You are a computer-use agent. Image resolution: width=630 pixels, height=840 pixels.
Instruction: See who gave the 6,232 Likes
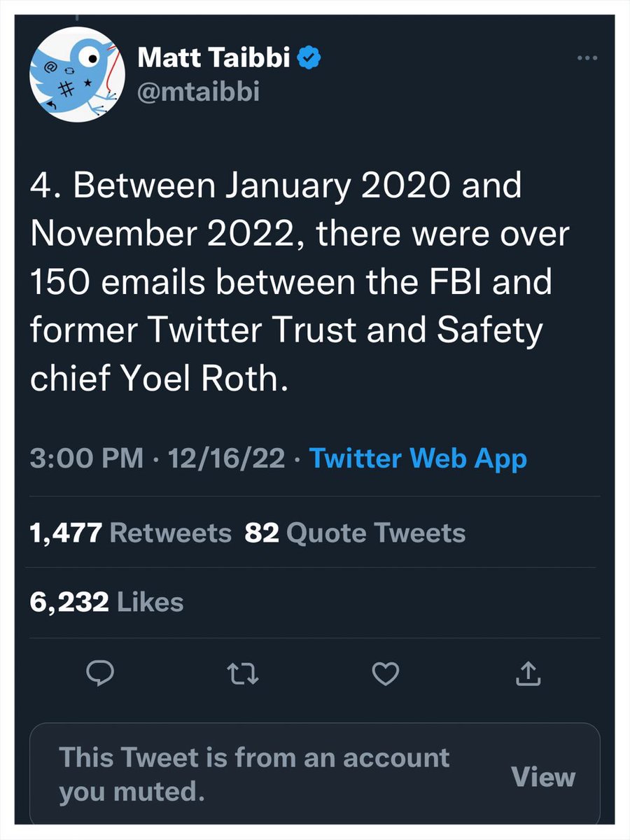106,601
